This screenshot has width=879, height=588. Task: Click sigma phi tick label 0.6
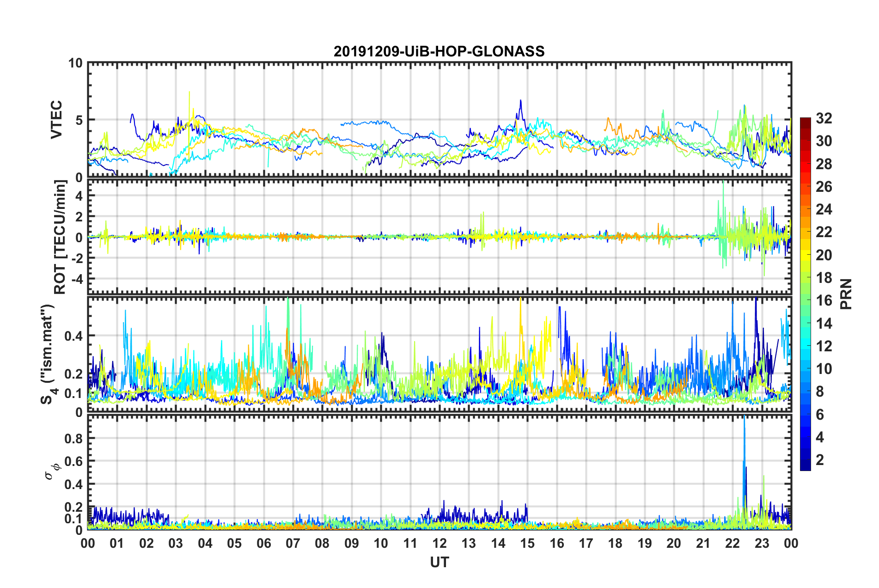(x=74, y=461)
